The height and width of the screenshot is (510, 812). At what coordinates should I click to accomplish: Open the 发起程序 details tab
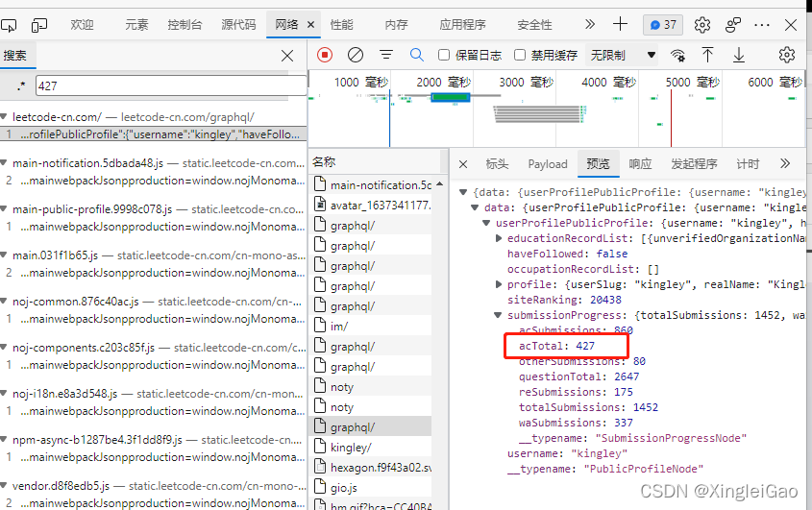694,164
